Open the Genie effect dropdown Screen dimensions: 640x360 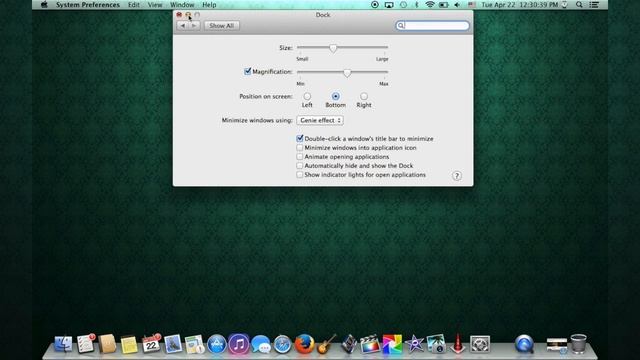(x=320, y=120)
